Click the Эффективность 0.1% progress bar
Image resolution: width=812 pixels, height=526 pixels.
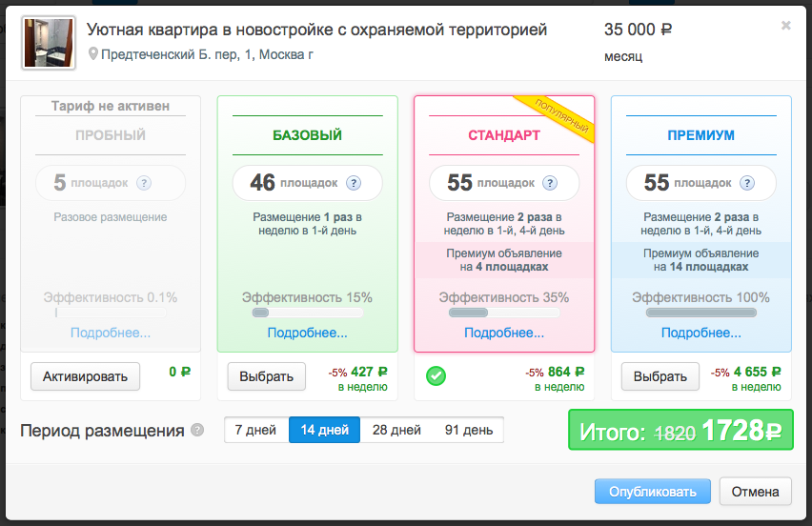tap(111, 313)
